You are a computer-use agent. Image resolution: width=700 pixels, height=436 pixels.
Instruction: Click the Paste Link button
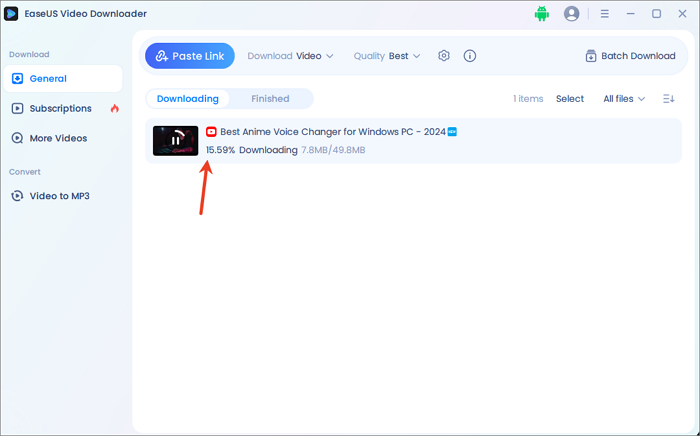click(x=190, y=56)
